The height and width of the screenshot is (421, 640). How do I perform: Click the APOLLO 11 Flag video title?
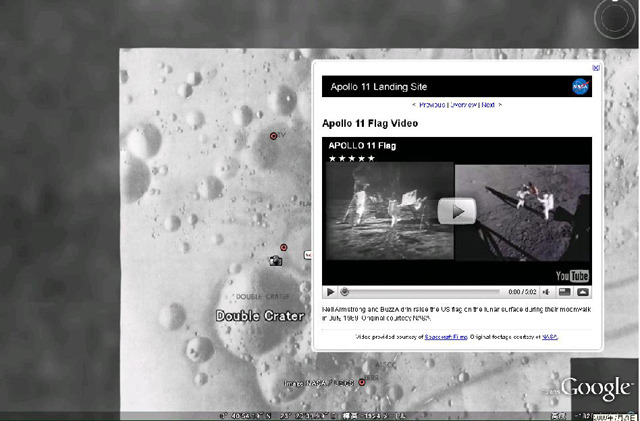pos(362,146)
